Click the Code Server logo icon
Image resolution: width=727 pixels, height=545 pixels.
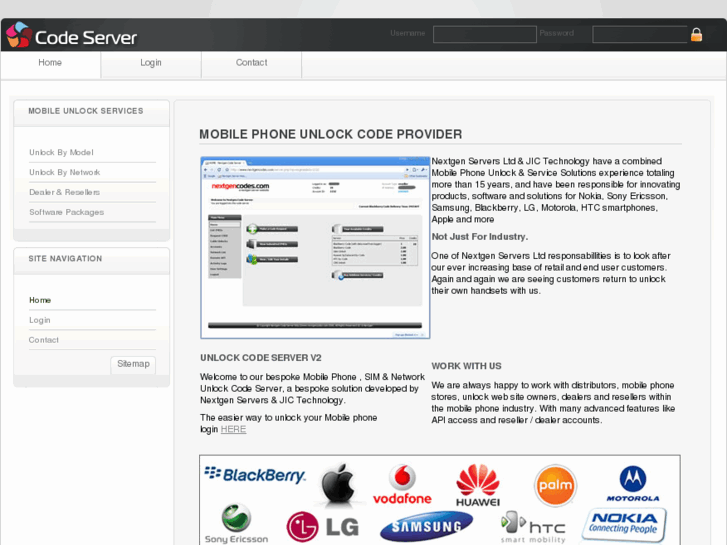tap(19, 34)
